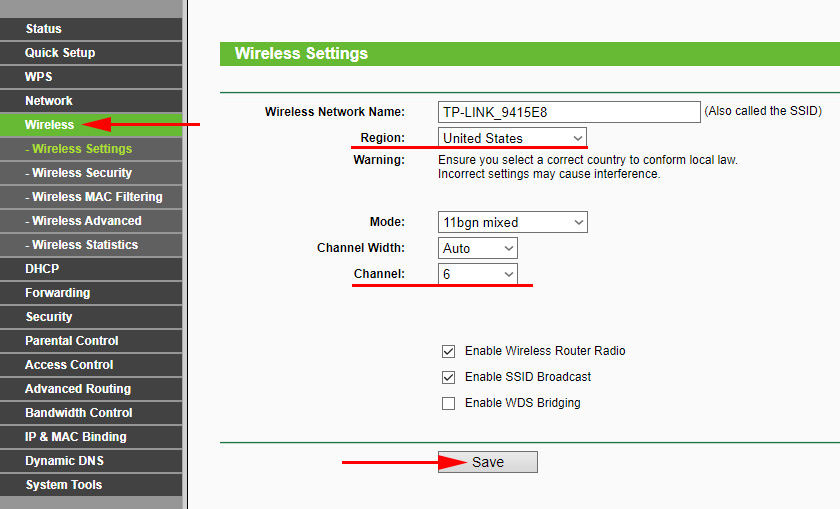The image size is (840, 509).
Task: Click the Save button
Action: pyautogui.click(x=488, y=462)
